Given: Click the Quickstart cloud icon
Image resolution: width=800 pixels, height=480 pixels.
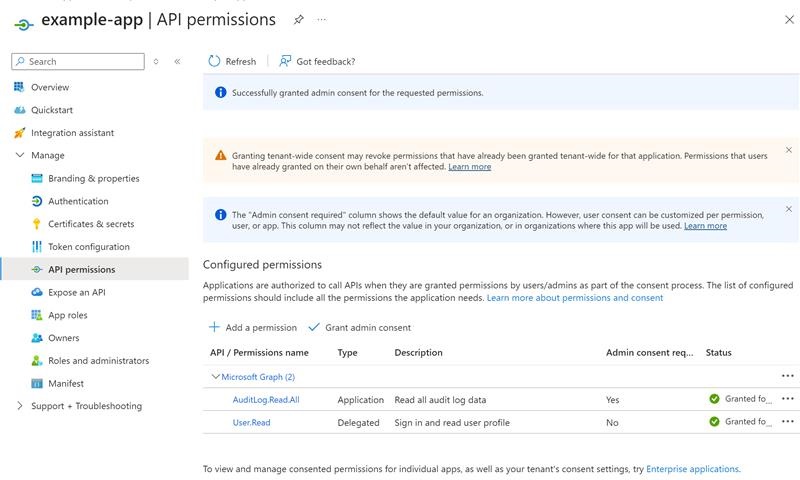Looking at the screenshot, I should [x=19, y=110].
